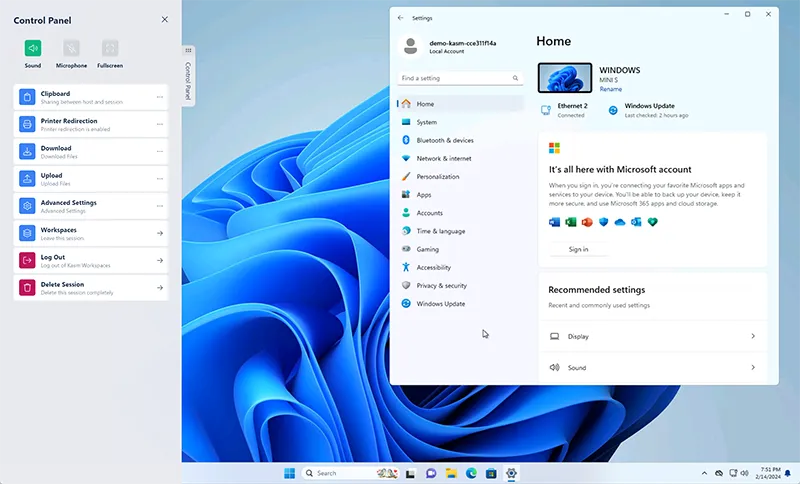Toggle the Microphone button in Control Panel

click(71, 48)
